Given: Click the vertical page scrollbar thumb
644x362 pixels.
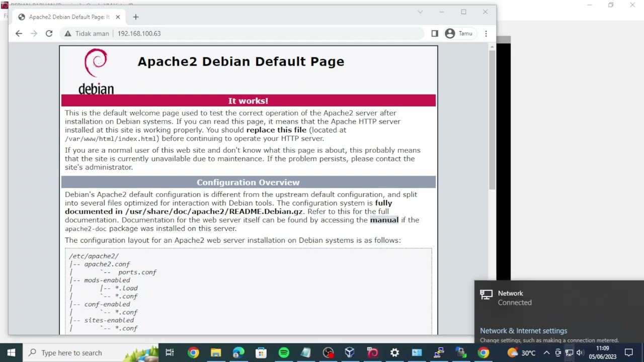Looking at the screenshot, I should (493, 120).
